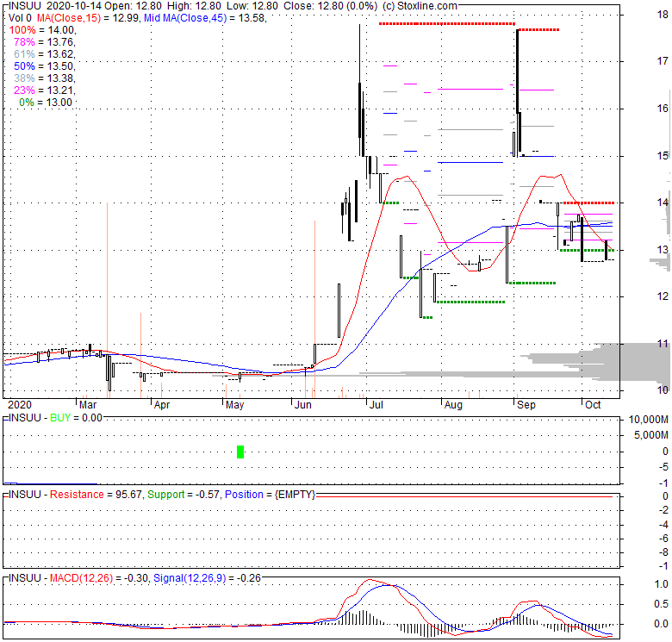The width and height of the screenshot is (672, 642).
Task: Click the red dotted resistance line at 14.00
Action: coord(588,203)
